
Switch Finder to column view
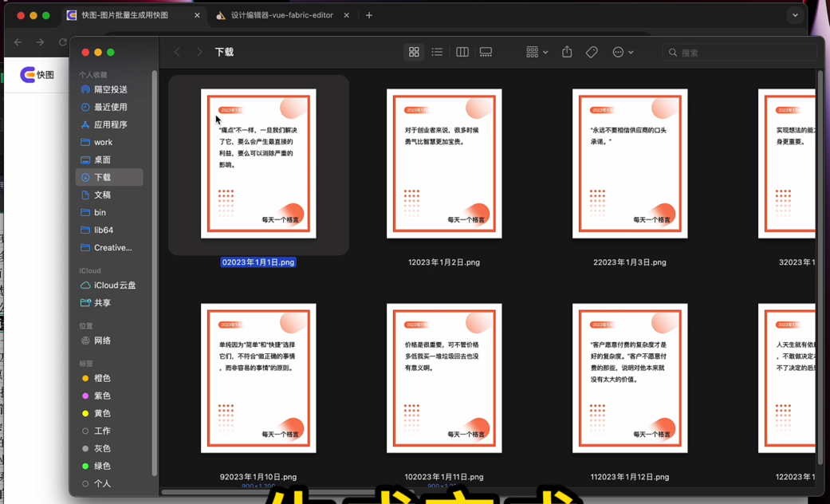[x=462, y=53]
